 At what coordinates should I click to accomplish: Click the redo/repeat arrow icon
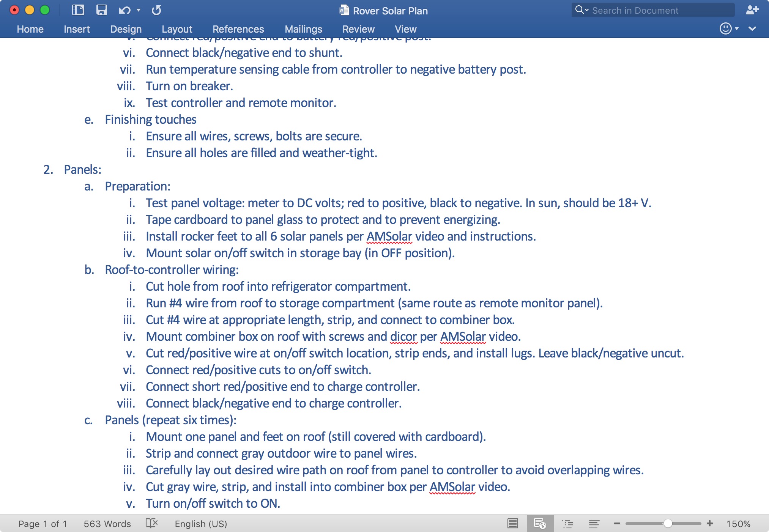coord(156,10)
